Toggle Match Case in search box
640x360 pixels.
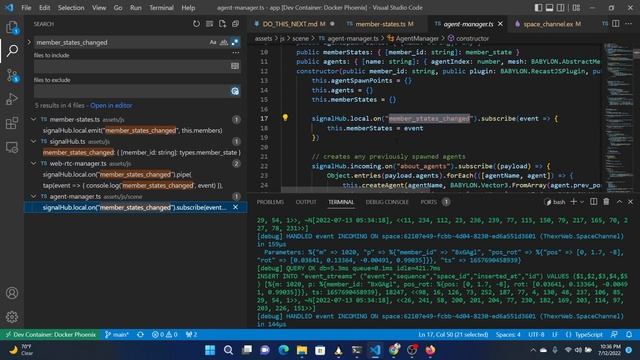tap(213, 42)
